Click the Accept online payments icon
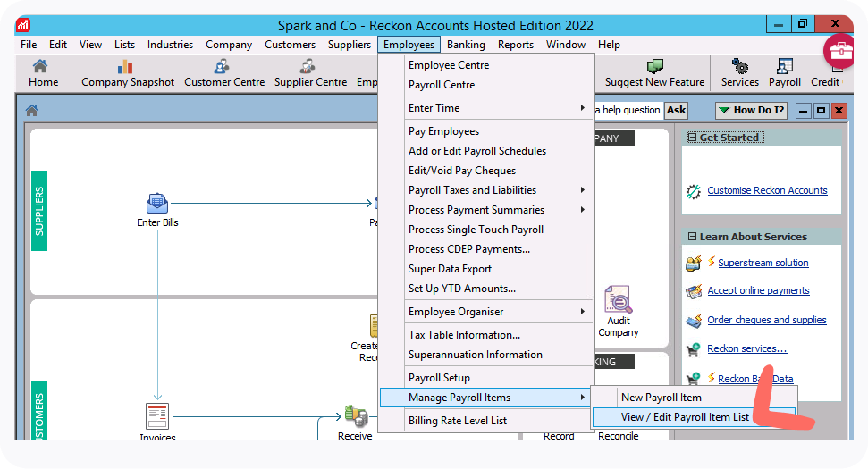The width and height of the screenshot is (868, 469). click(694, 291)
